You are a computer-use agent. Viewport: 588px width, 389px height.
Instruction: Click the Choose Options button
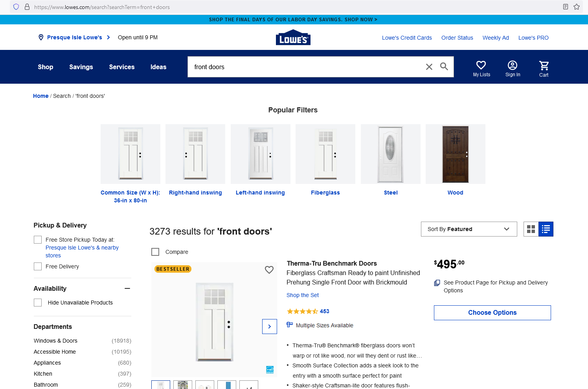pyautogui.click(x=492, y=312)
